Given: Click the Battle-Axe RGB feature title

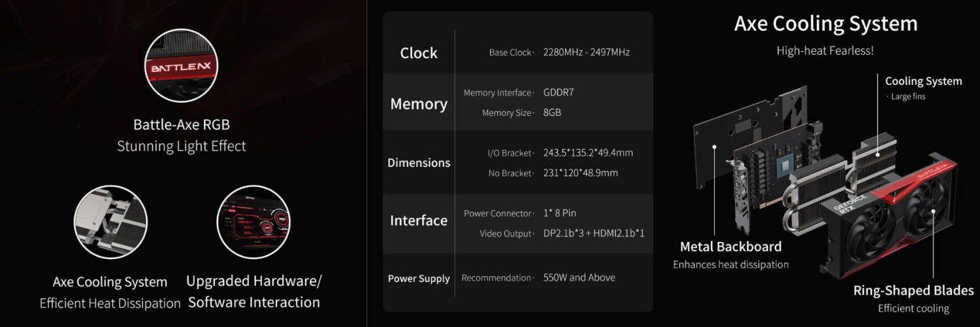Looking at the screenshot, I should click(x=182, y=124).
